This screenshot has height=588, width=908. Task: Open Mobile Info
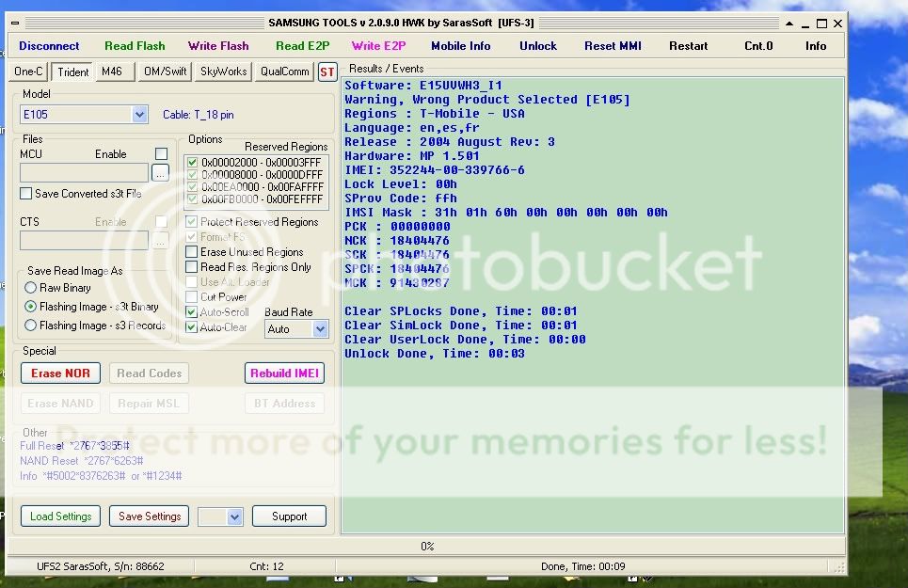tap(460, 46)
